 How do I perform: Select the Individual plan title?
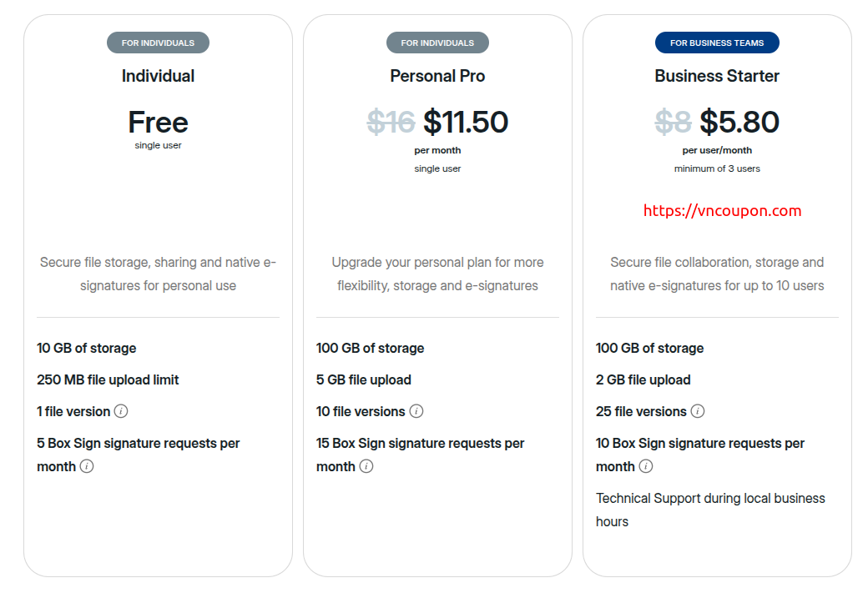[158, 76]
